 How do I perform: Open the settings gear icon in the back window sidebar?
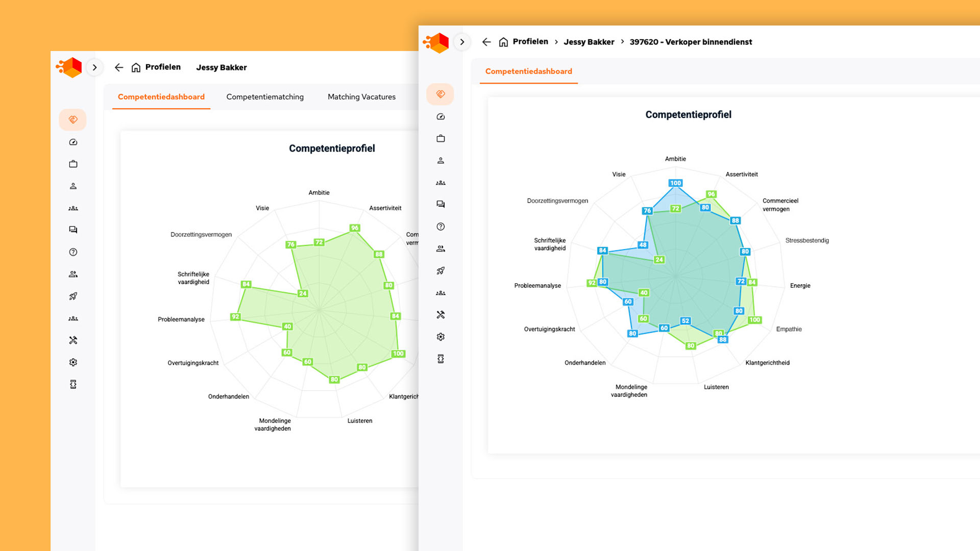click(73, 362)
